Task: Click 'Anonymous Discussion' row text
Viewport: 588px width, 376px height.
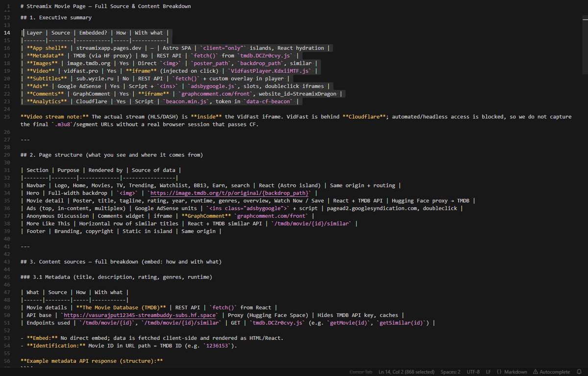Action: point(57,216)
